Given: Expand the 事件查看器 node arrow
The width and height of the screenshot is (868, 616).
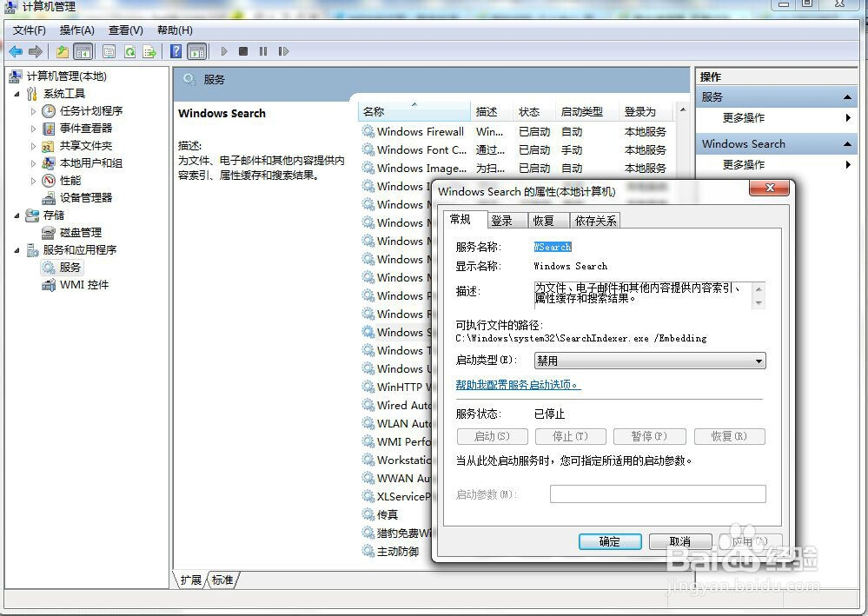Looking at the screenshot, I should click(33, 129).
